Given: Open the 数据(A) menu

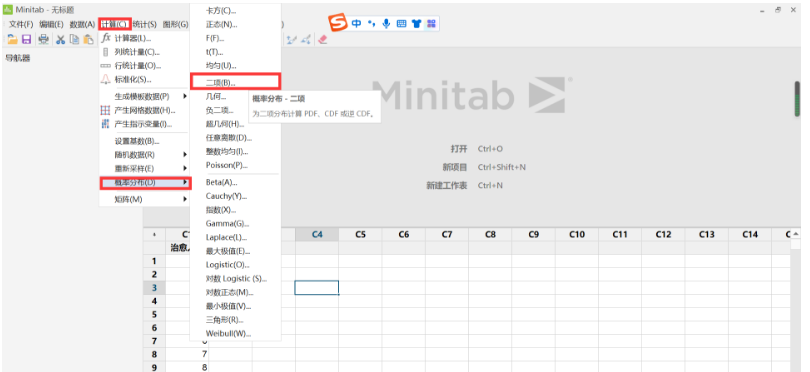Looking at the screenshot, I should 82,24.
